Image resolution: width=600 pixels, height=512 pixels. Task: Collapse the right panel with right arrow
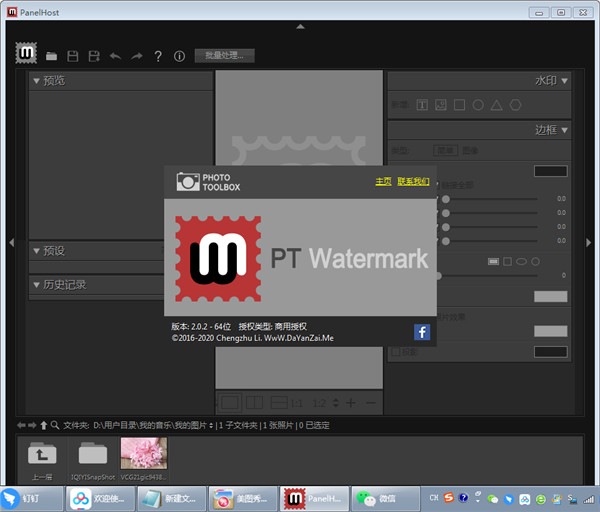pos(589,242)
